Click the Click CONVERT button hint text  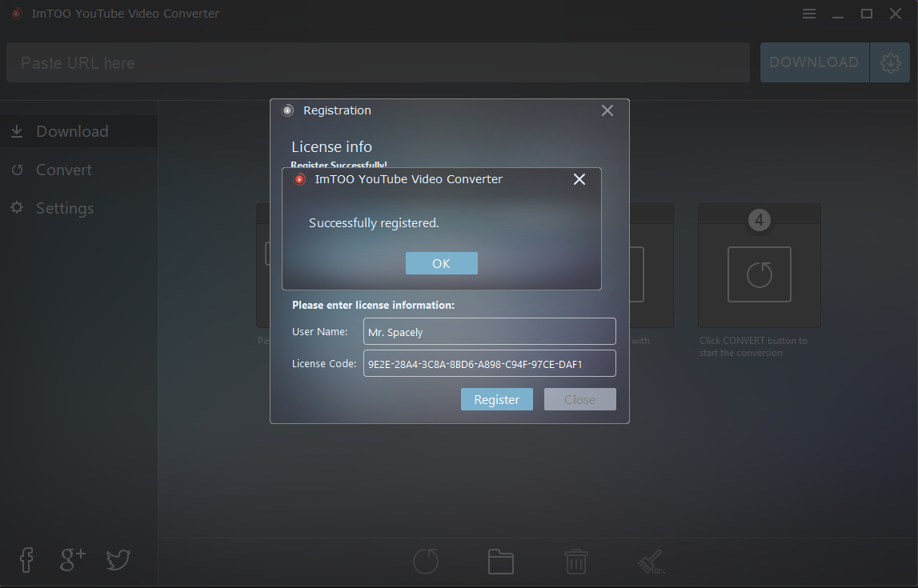(753, 346)
